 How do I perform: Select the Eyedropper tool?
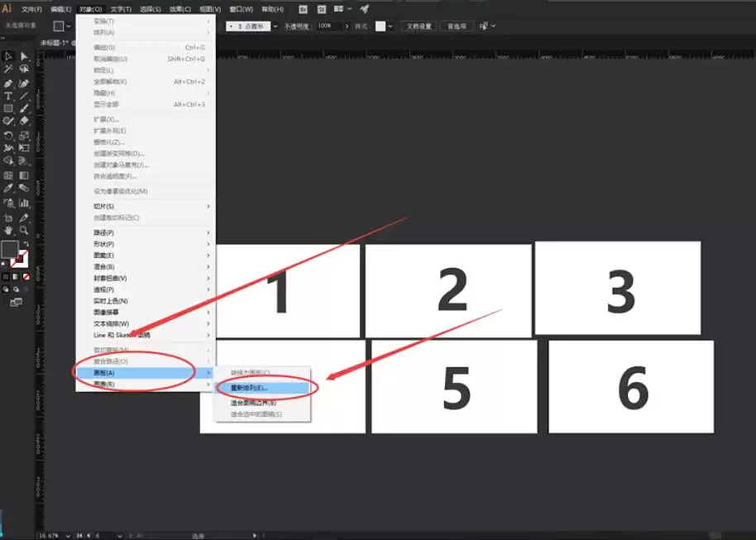[8, 187]
